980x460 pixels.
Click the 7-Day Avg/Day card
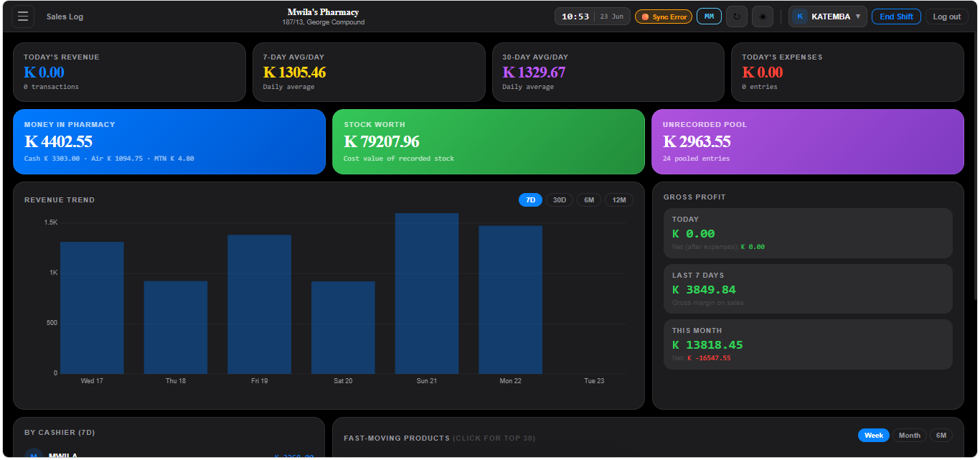pyautogui.click(x=369, y=72)
